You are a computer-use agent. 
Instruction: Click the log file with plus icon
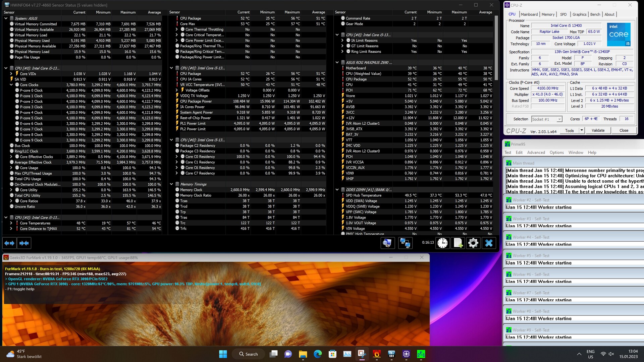coord(458,243)
